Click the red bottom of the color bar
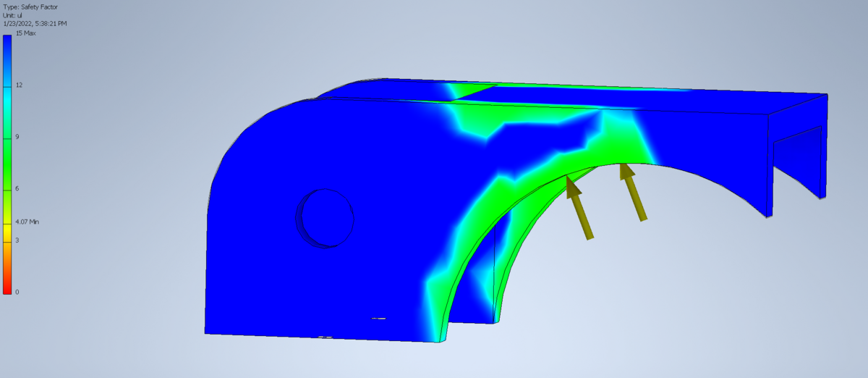The width and height of the screenshot is (868, 378). coord(7,284)
